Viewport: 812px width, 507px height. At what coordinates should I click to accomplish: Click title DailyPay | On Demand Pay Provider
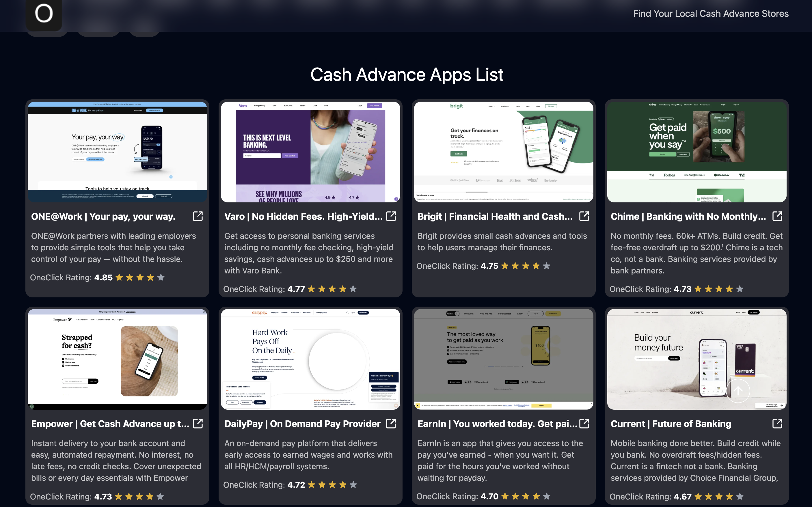tap(302, 424)
